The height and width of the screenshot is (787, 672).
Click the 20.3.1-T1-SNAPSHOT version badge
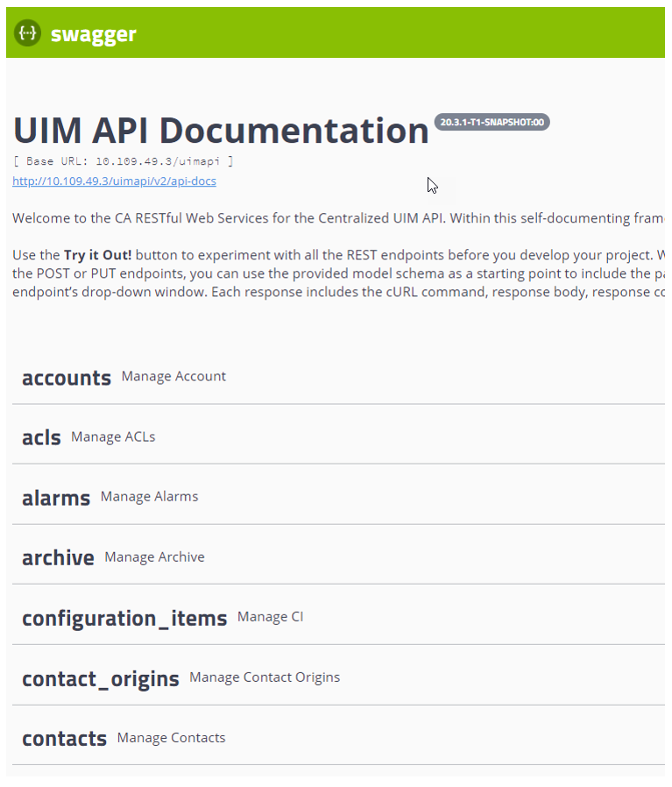pyautogui.click(x=492, y=123)
